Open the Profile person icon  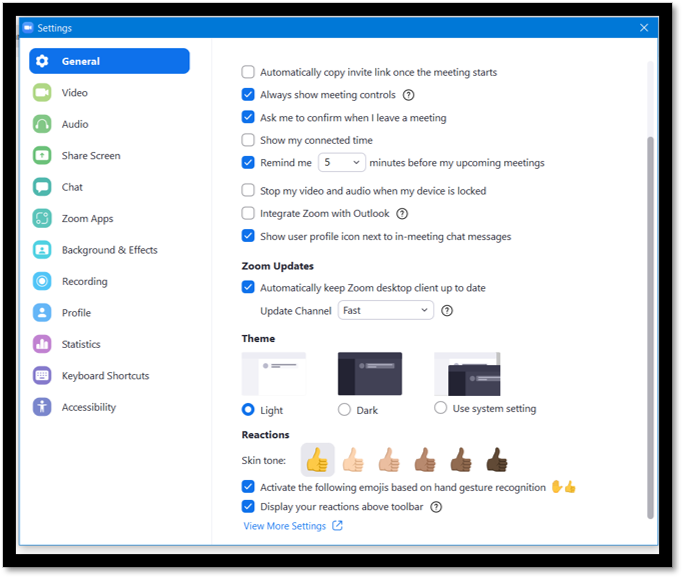[42, 313]
